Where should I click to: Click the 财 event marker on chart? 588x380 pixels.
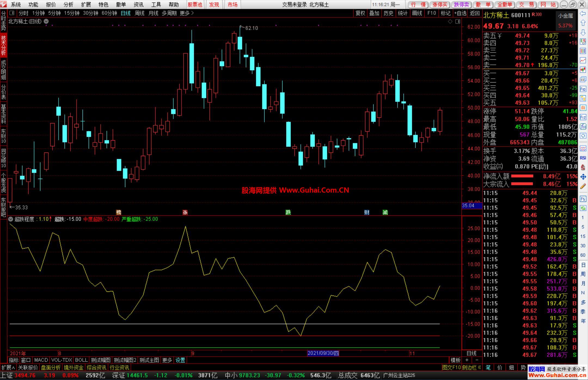click(367, 212)
